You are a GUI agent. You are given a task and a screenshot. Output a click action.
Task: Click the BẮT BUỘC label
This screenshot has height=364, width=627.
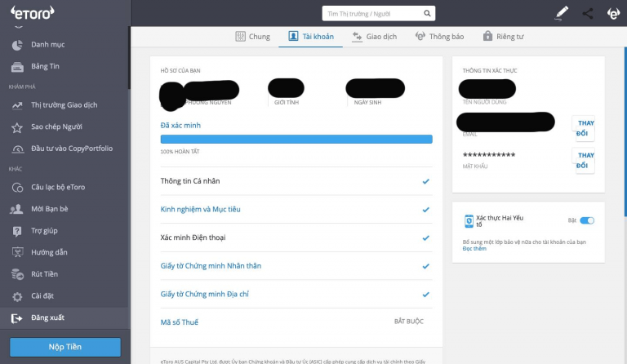409,322
